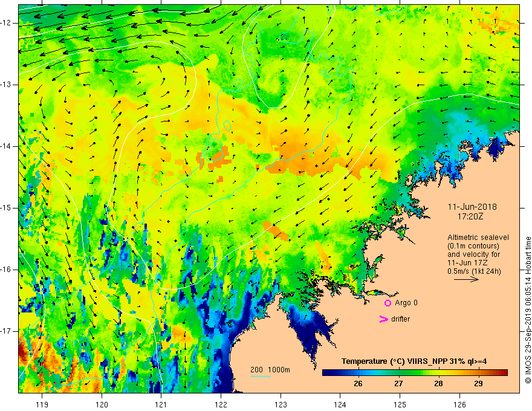Click the green 27 degree colorbar region
532x411 pixels.
pyautogui.click(x=398, y=373)
